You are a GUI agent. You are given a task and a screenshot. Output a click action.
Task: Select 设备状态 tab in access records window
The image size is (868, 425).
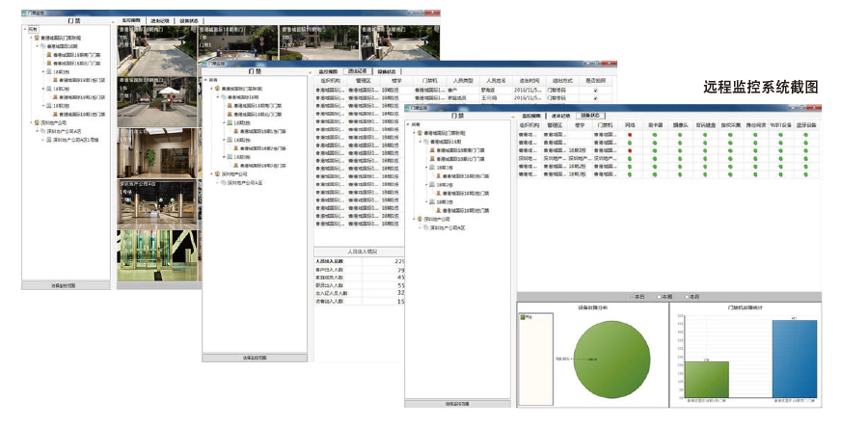pyautogui.click(x=388, y=71)
